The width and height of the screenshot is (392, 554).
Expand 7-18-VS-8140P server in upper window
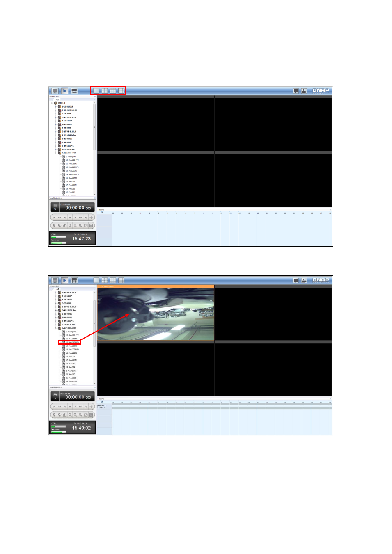click(x=56, y=149)
